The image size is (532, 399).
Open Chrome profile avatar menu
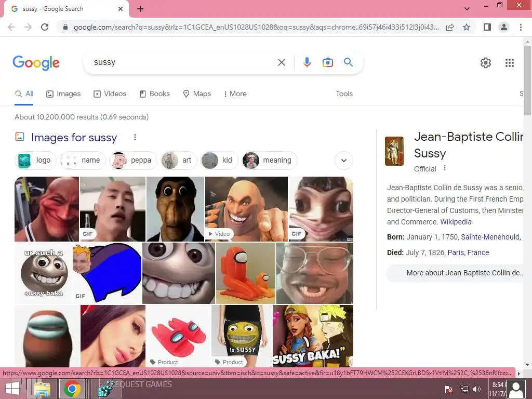point(504,27)
